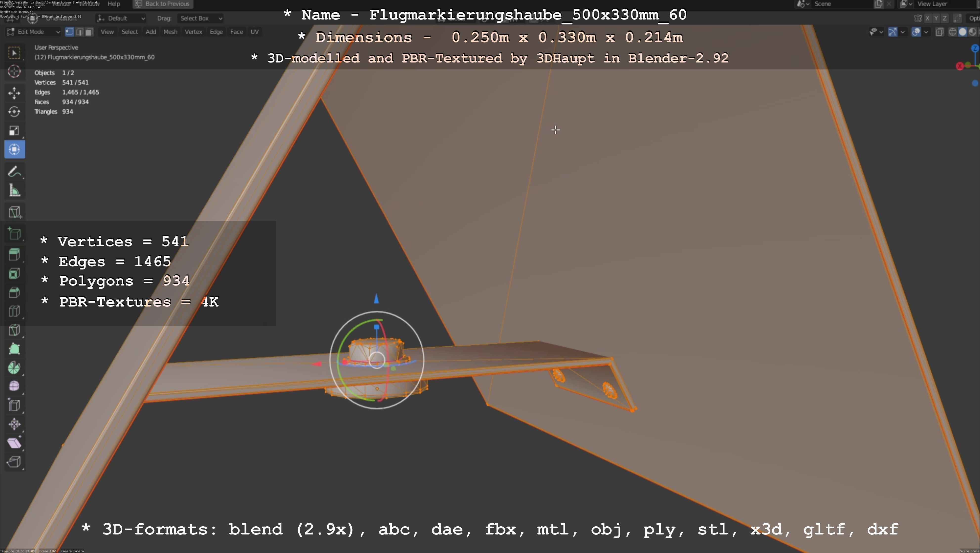980x553 pixels.
Task: Open the Edge menu
Action: [x=216, y=32]
